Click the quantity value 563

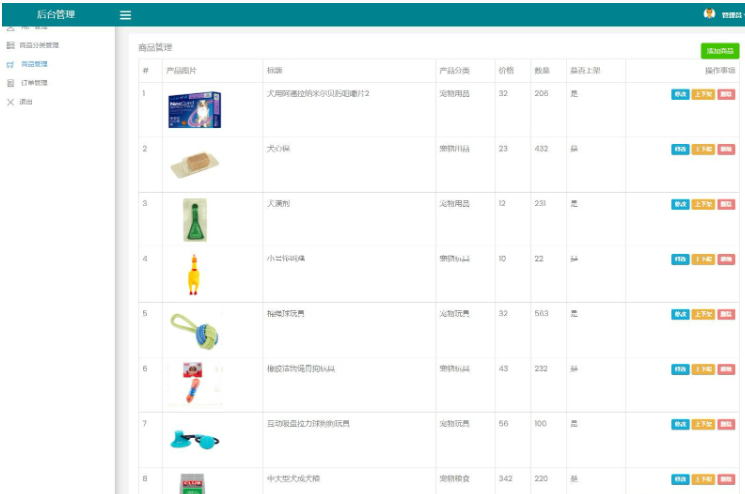(x=541, y=314)
